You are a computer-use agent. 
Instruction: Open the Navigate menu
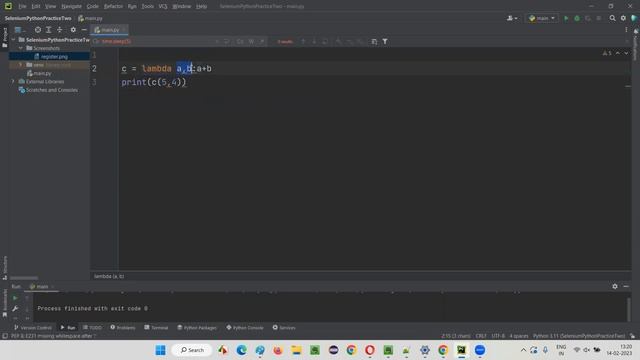click(71, 6)
